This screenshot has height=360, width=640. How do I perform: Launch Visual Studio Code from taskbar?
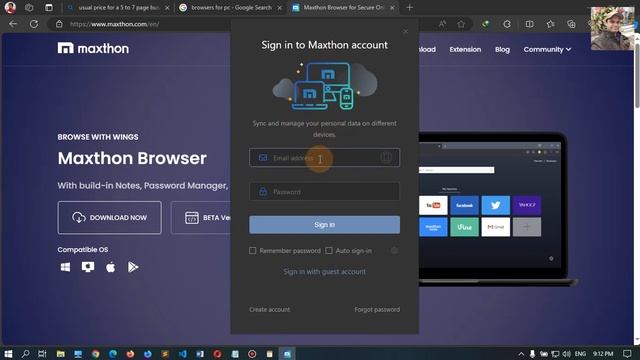point(182,354)
